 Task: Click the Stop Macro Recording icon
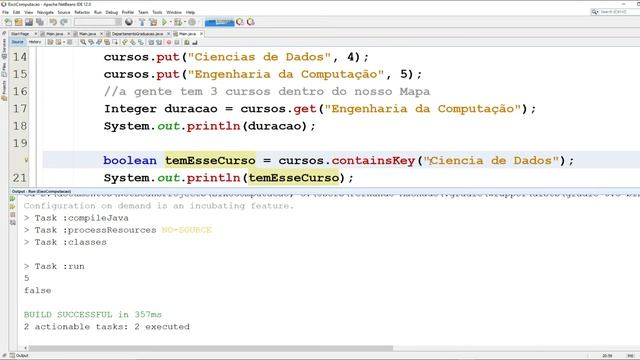177,42
